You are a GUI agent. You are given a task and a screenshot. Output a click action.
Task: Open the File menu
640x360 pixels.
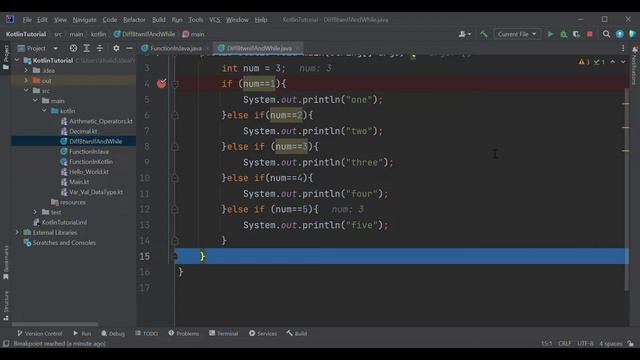27,20
